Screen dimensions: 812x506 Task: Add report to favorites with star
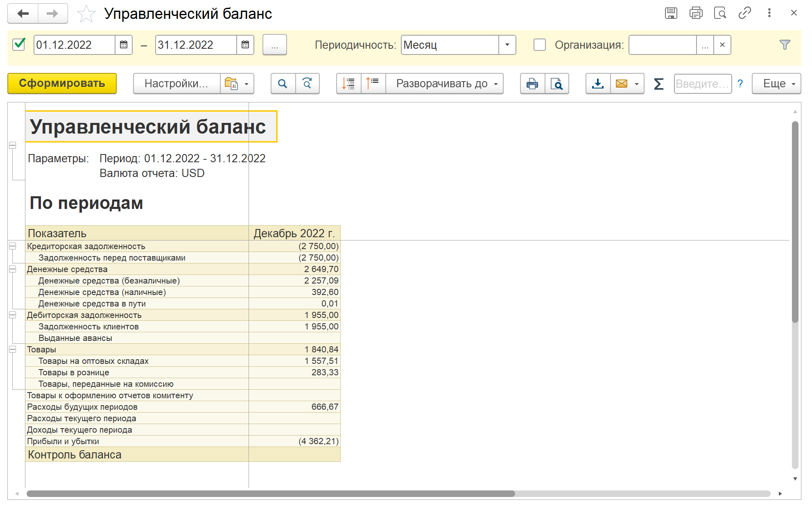pos(86,14)
